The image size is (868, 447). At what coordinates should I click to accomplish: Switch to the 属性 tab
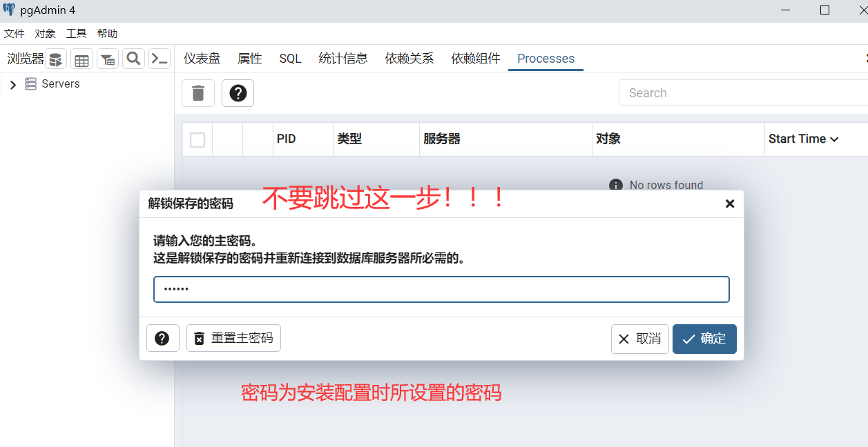tap(250, 59)
